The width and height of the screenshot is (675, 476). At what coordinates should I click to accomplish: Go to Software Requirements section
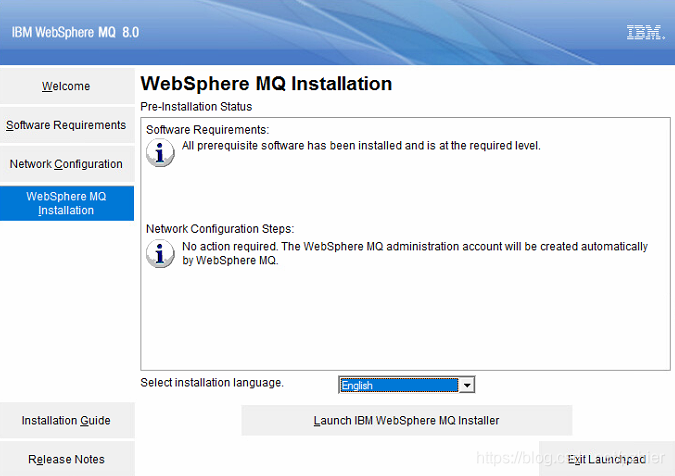[x=67, y=125]
